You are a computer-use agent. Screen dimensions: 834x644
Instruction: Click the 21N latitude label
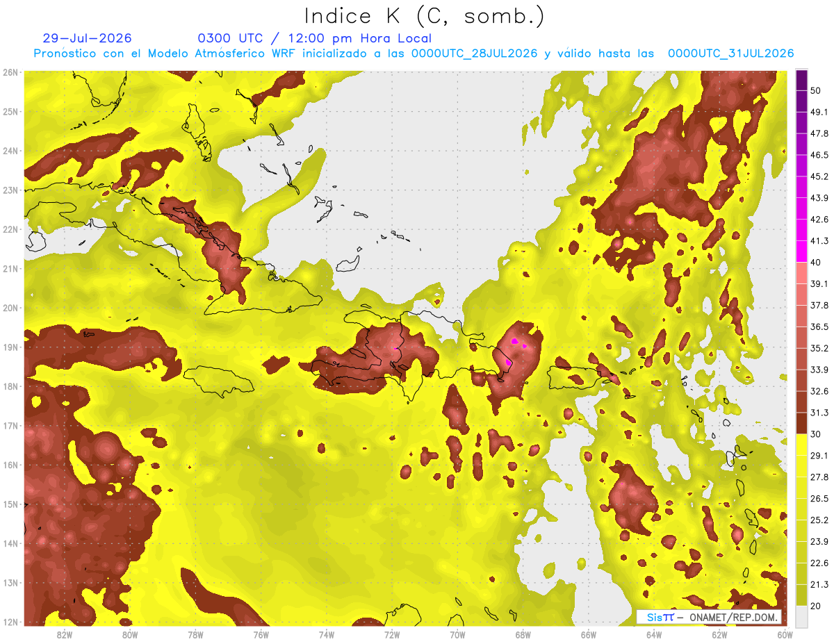pyautogui.click(x=10, y=269)
